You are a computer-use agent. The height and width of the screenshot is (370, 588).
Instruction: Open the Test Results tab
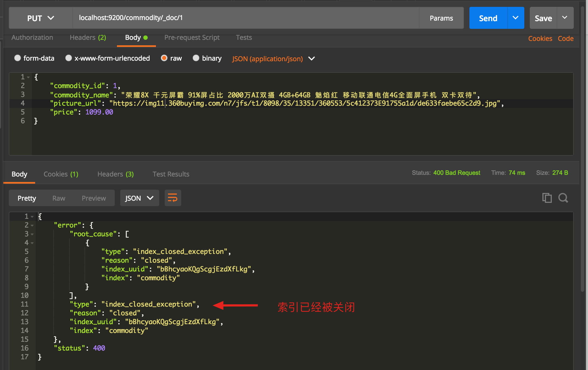[x=171, y=174]
